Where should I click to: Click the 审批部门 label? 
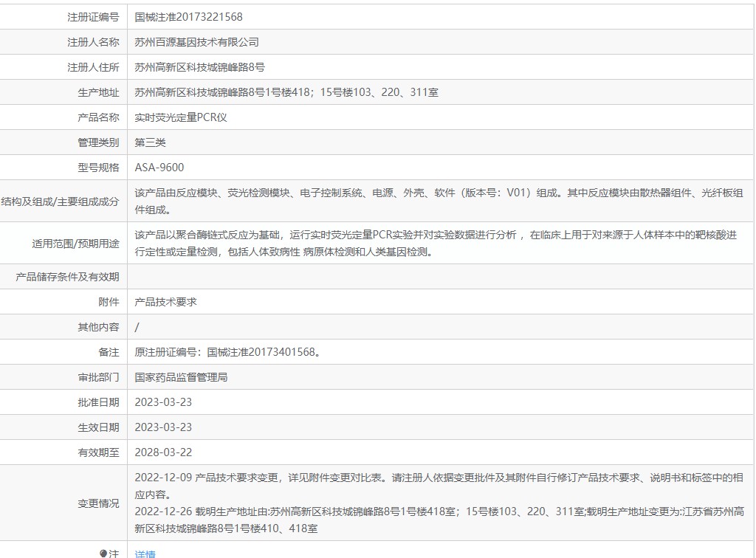98,377
